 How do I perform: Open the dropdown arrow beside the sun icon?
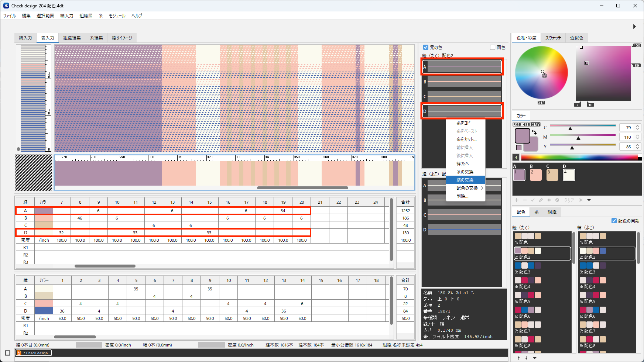589,200
